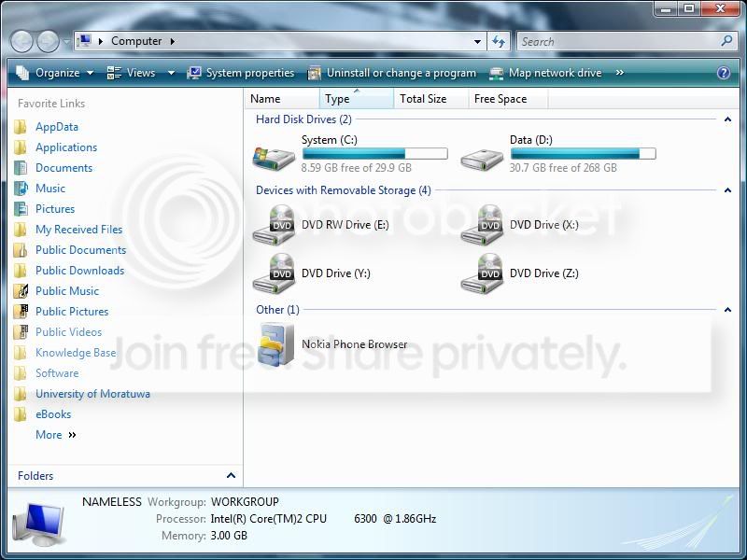Collapse the Other group
Image resolution: width=747 pixels, height=560 pixels.
pos(727,310)
